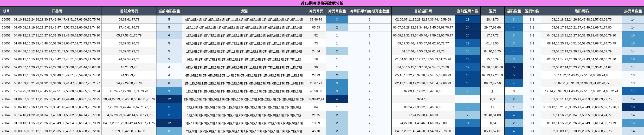Select warm code cell 28,41,70
This screenshot has height=135, width=644.
click(492, 19)
